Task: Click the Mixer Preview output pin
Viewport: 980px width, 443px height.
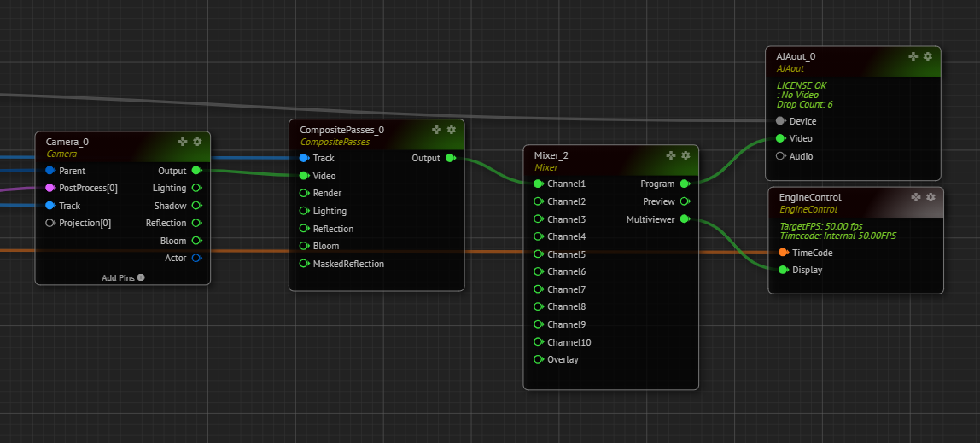Action: (x=684, y=201)
